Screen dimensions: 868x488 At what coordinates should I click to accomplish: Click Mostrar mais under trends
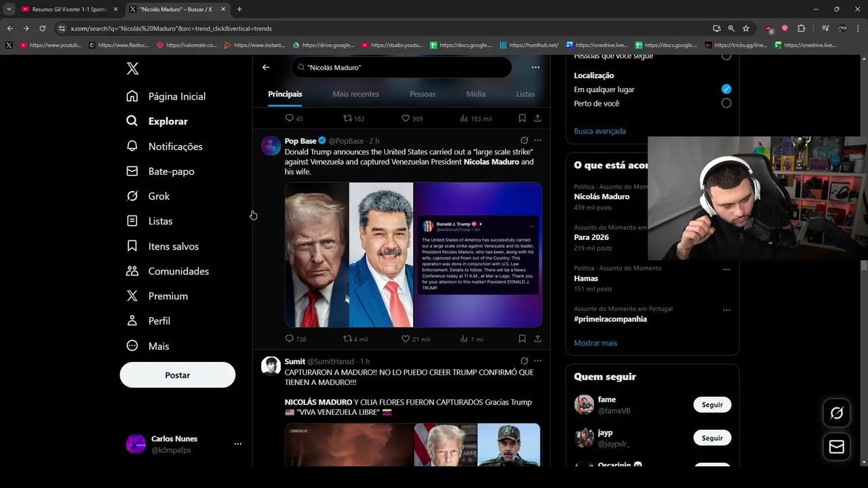(595, 343)
